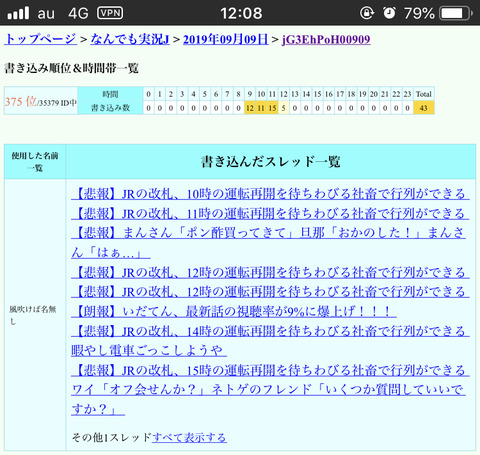Tap the battery icon
480x455 pixels.
[x=456, y=13]
